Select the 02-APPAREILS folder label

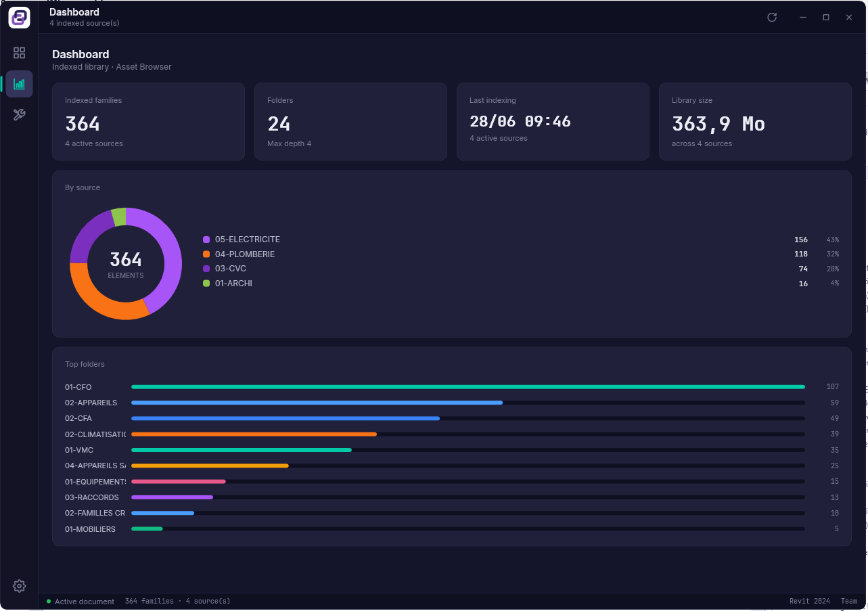91,403
